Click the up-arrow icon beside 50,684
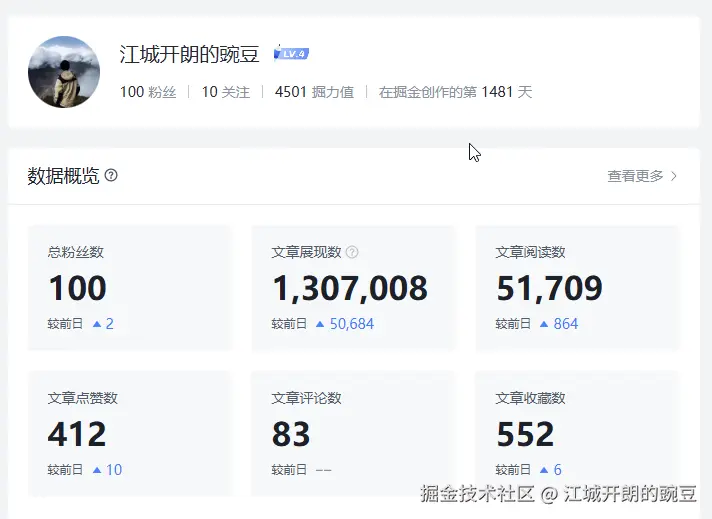 pos(320,324)
